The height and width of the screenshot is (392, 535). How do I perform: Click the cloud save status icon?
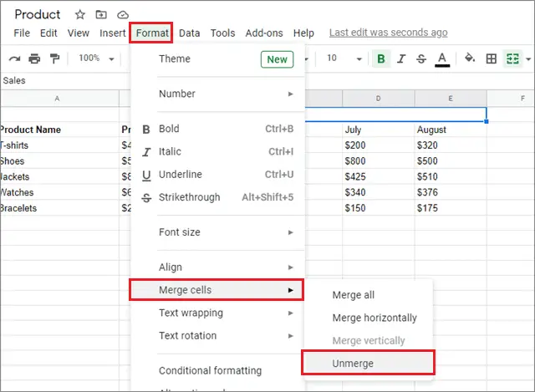coord(123,15)
